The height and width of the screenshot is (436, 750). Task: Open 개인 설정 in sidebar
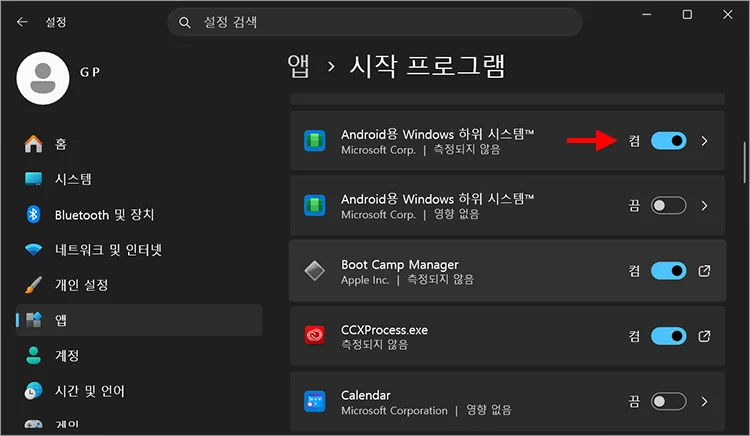pyautogui.click(x=139, y=285)
